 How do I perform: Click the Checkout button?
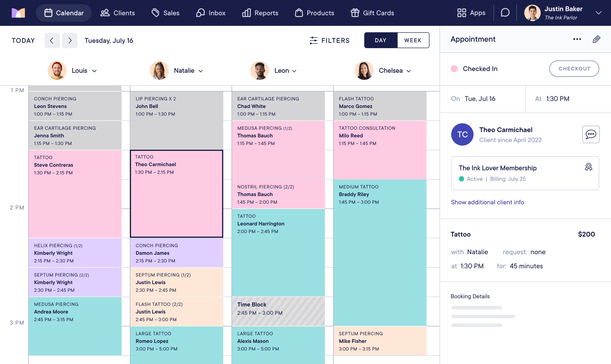[x=574, y=69]
